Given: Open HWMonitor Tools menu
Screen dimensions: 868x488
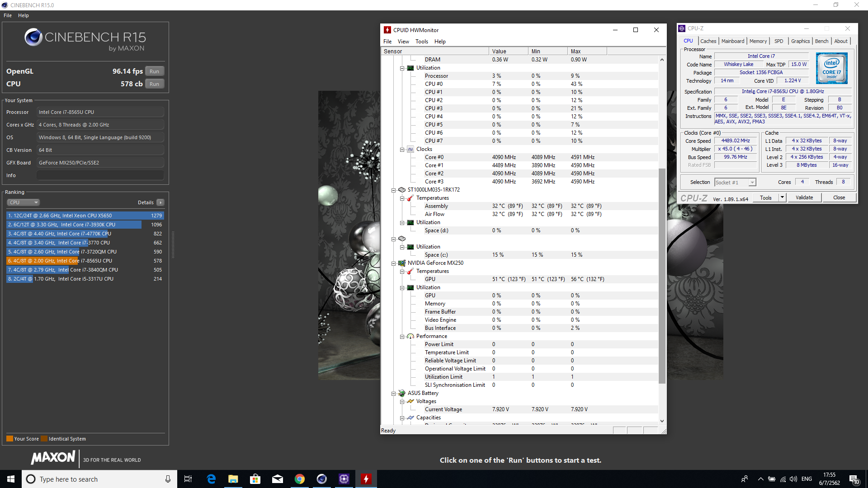Looking at the screenshot, I should point(422,42).
